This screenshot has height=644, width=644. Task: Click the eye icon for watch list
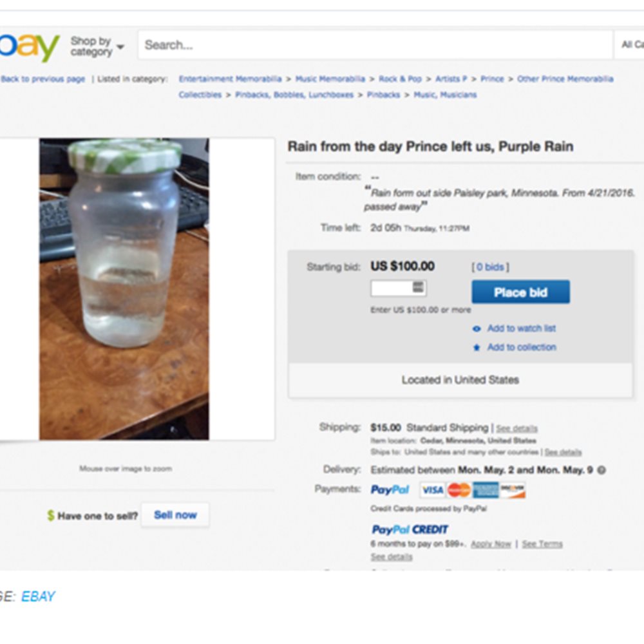(477, 328)
